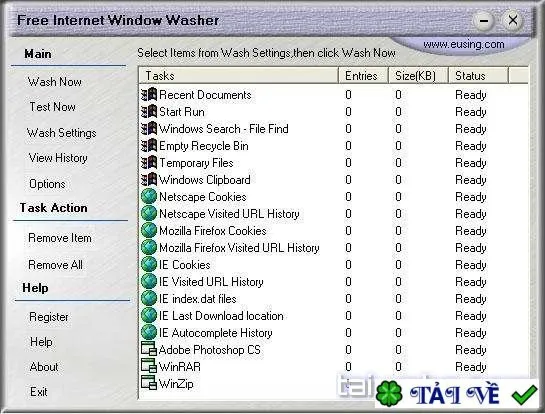Select the Windows Clipboard task name
Viewport: 545px width, 414px height.
(205, 180)
